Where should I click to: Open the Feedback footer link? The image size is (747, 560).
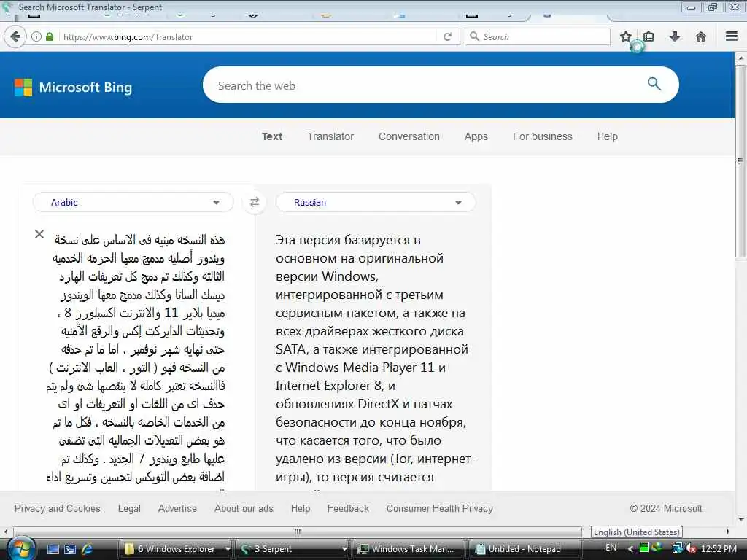(348, 508)
